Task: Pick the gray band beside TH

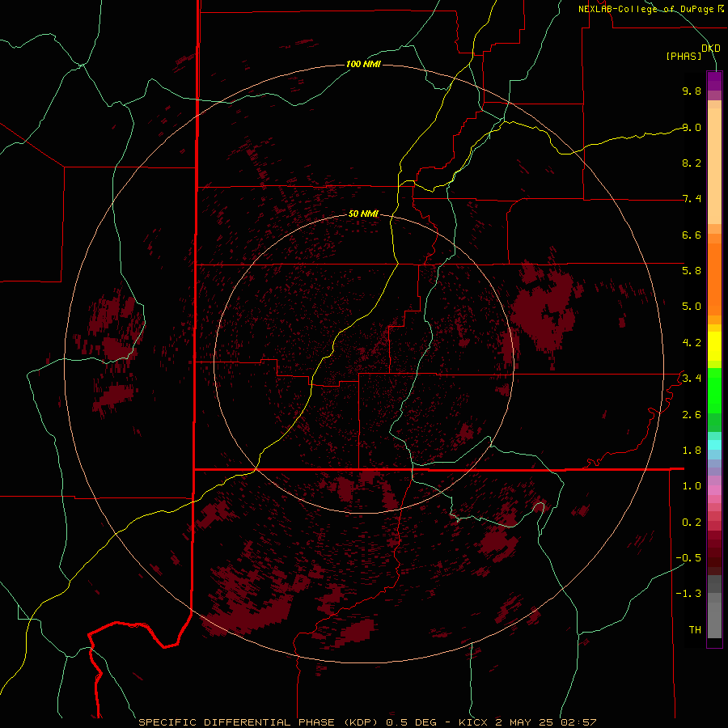Action: [x=714, y=620]
